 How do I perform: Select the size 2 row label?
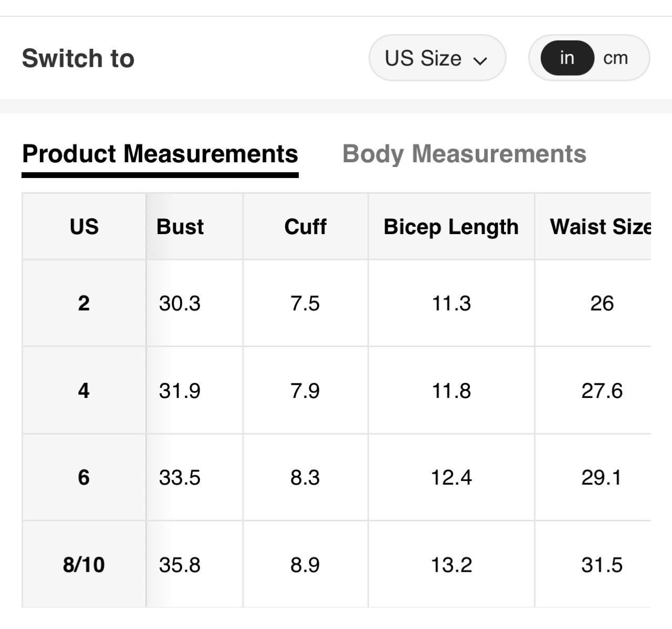pyautogui.click(x=84, y=303)
